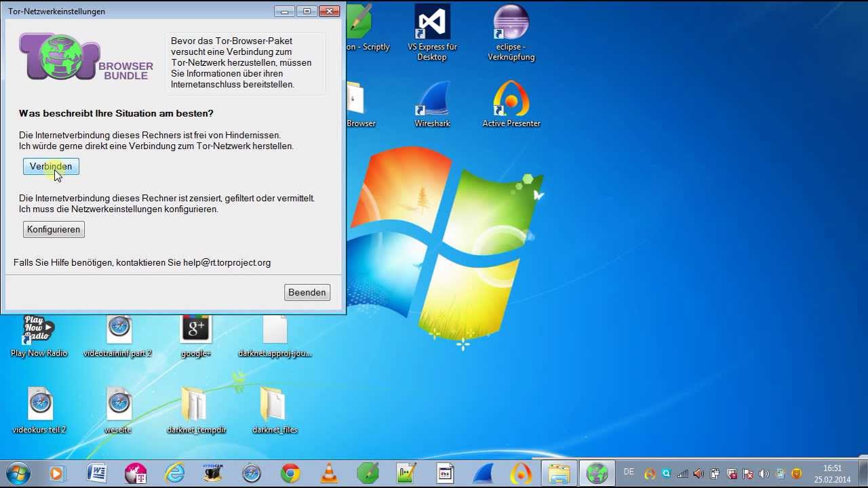The width and height of the screenshot is (868, 488).
Task: Launch Google Chrome from the taskbar
Action: 290,473
